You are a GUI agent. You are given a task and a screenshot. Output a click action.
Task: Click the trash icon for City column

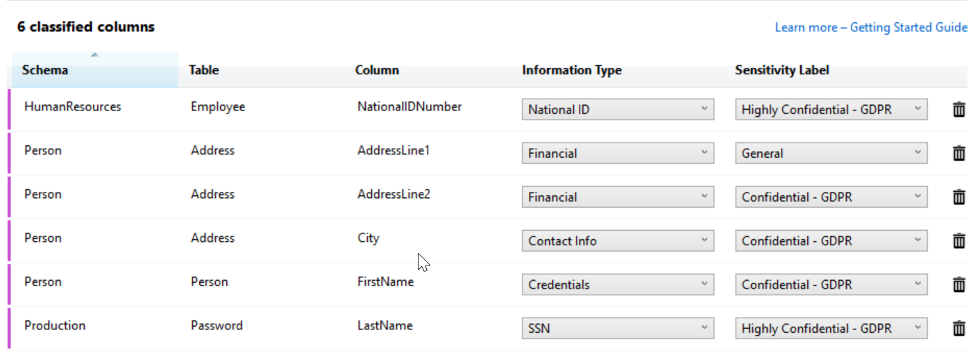pyautogui.click(x=958, y=240)
